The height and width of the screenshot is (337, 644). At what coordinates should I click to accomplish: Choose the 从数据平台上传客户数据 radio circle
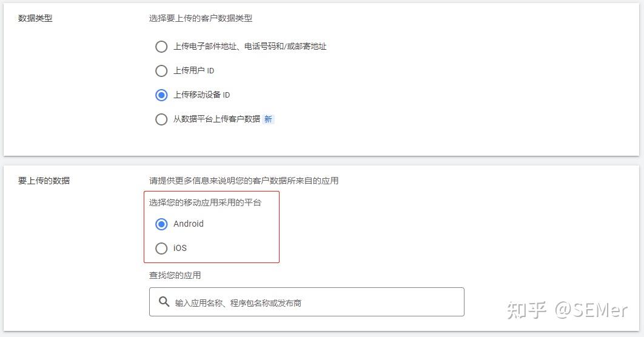(x=161, y=119)
